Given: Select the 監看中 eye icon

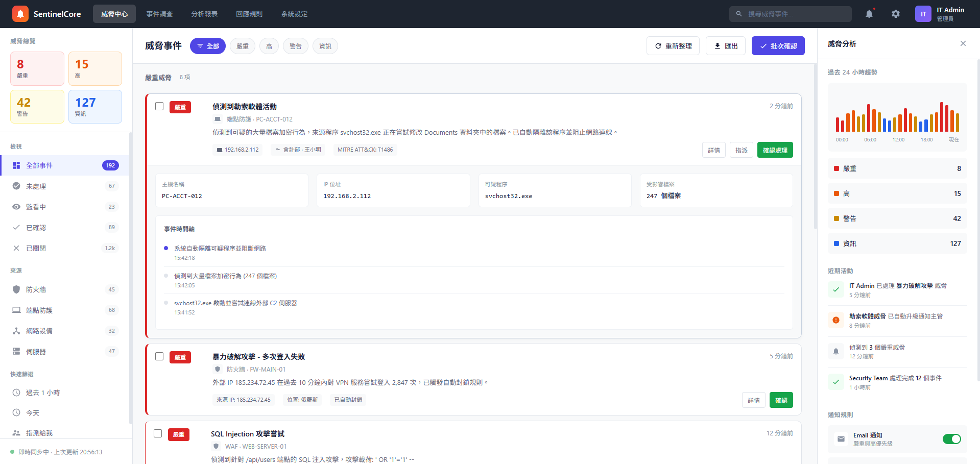Looking at the screenshot, I should 16,207.
